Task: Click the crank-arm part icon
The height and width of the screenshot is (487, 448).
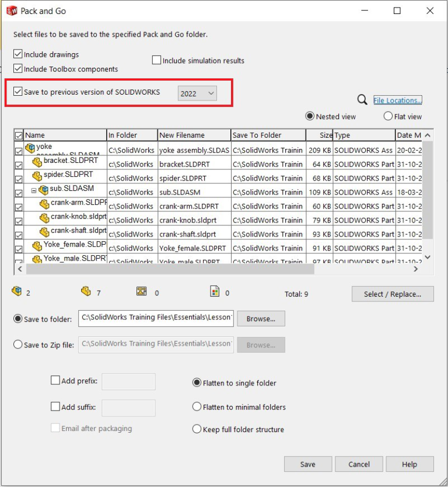Action: point(44,204)
